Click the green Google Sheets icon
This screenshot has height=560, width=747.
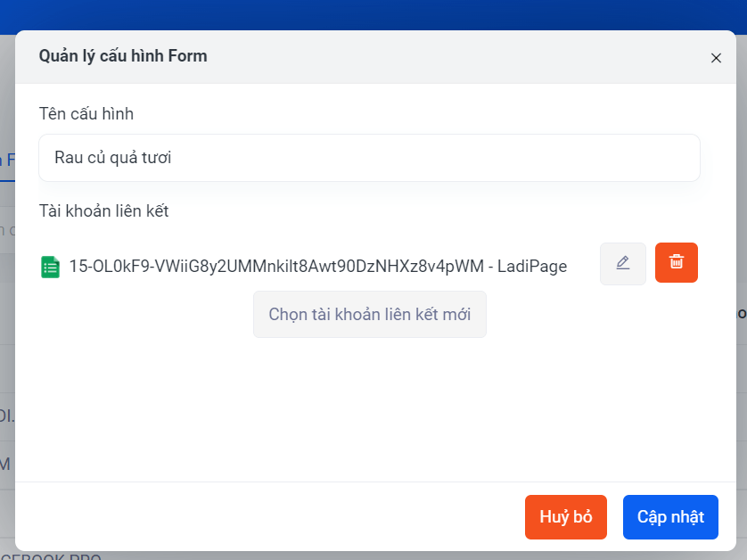(50, 267)
